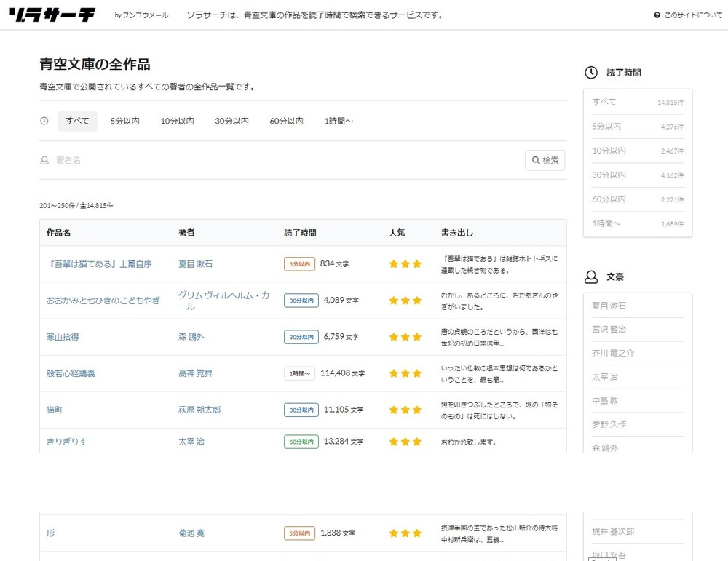Click the star rating for 寒山拾得

pos(405,337)
